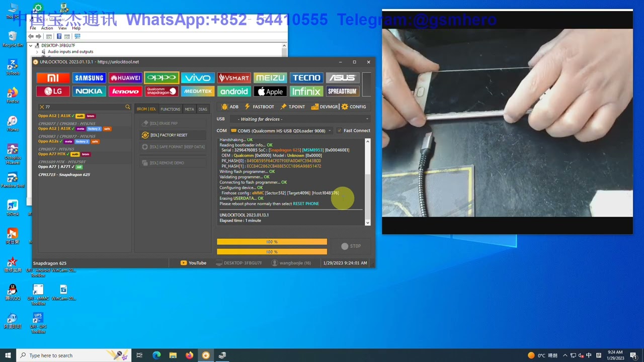Select the Vivo brand logo
The width and height of the screenshot is (644, 362).
(x=198, y=78)
